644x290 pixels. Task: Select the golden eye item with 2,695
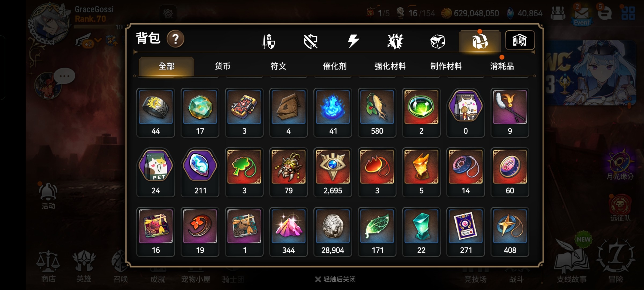click(333, 172)
